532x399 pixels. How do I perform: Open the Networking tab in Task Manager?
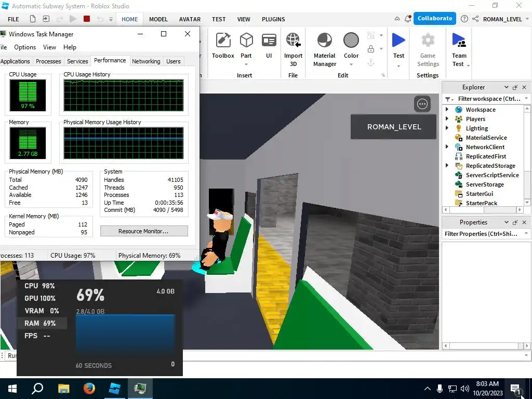(x=146, y=61)
